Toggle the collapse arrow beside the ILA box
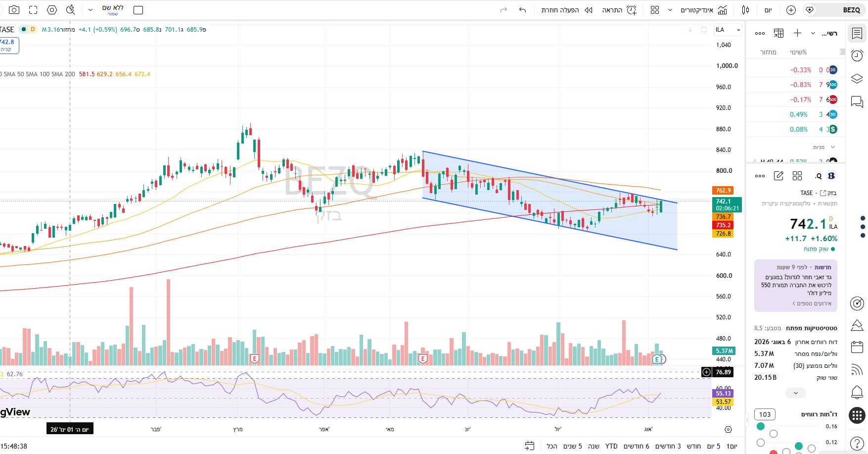Viewport: 868px width, 454px height. 690,30
